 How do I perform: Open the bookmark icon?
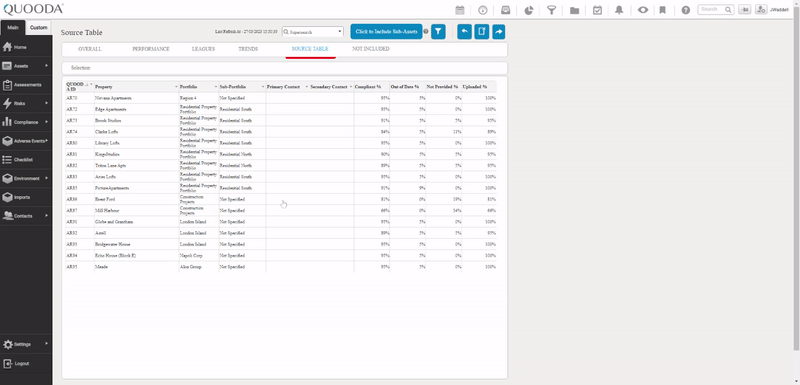(x=663, y=10)
